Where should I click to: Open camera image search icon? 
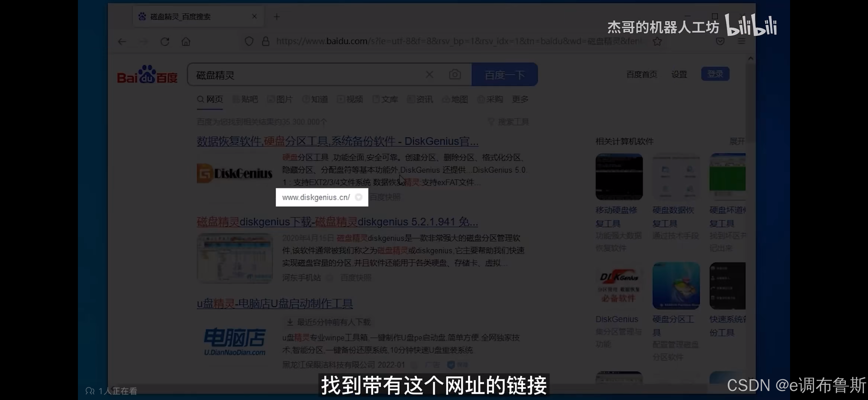(455, 74)
